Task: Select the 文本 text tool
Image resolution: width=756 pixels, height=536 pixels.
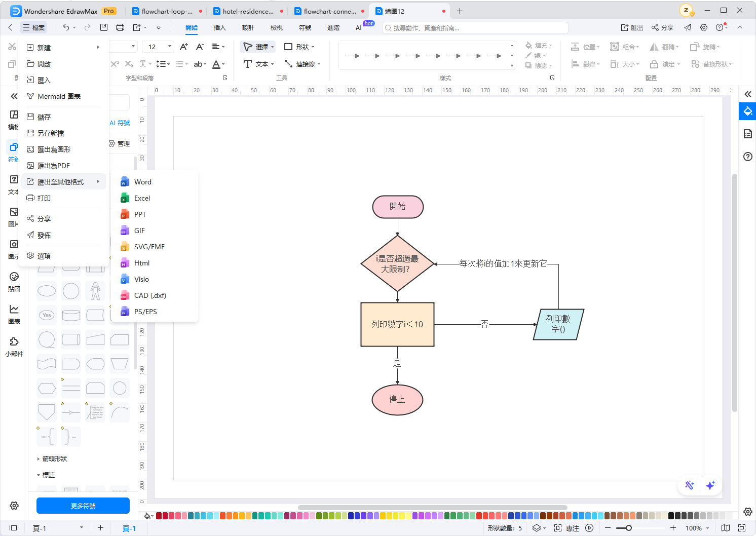Action: [258, 64]
